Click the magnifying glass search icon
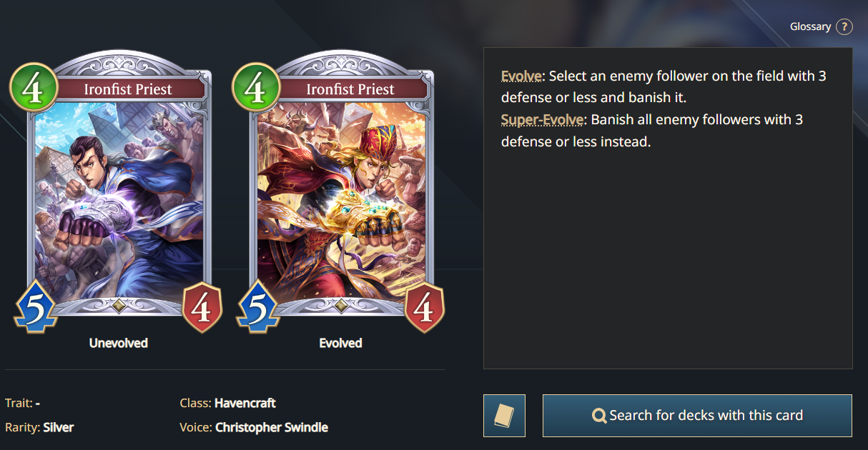 (x=599, y=416)
